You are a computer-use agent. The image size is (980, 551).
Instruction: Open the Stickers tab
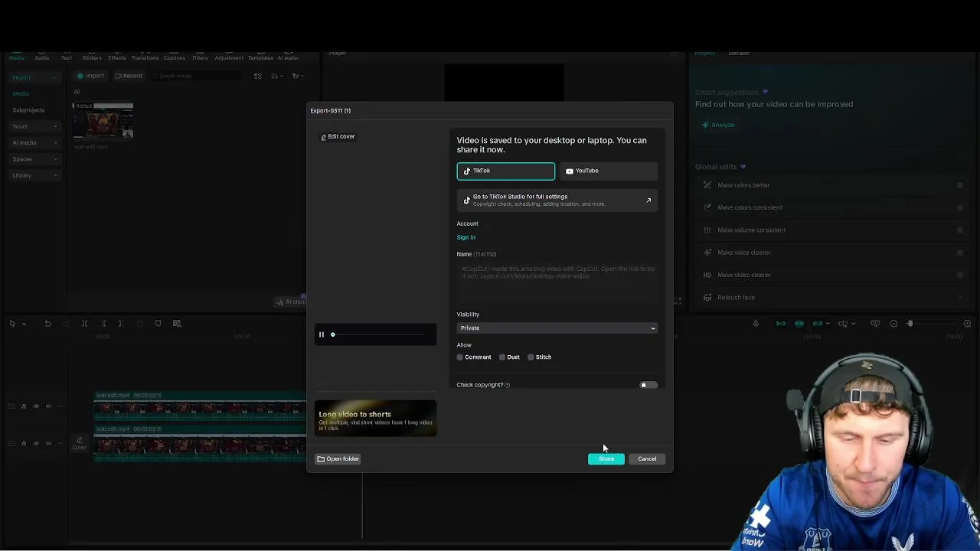pyautogui.click(x=91, y=57)
